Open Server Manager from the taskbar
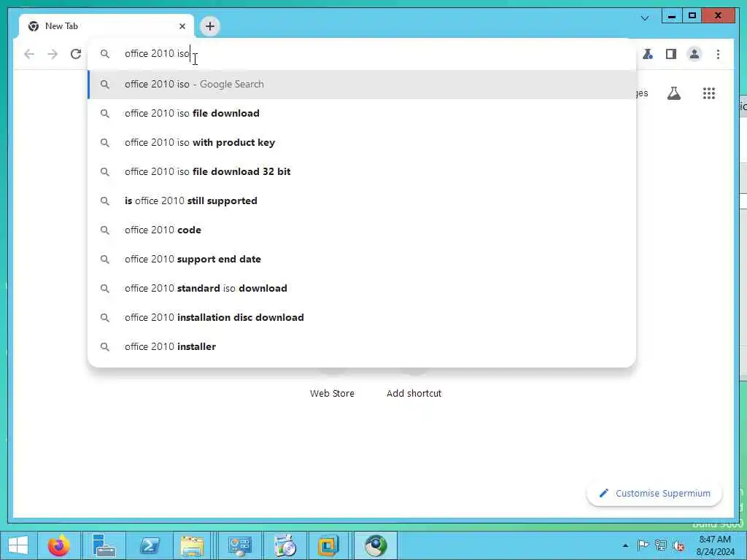Image resolution: width=747 pixels, height=560 pixels. pos(104,545)
